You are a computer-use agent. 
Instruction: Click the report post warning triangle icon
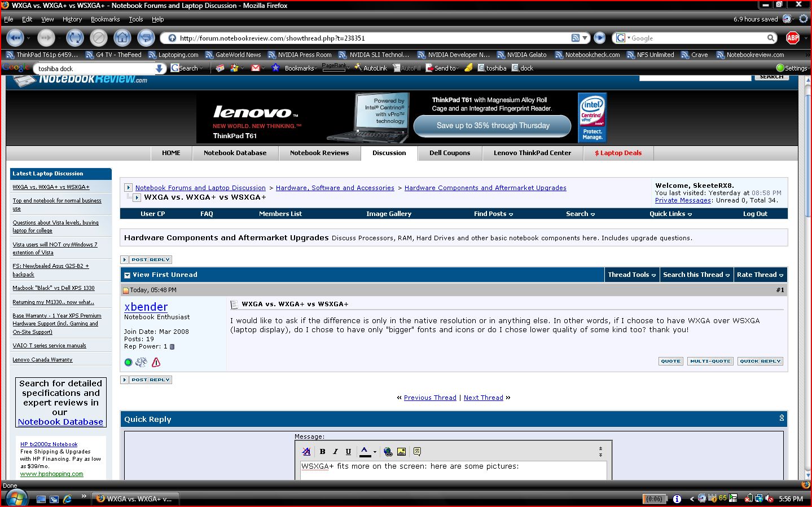pos(156,362)
